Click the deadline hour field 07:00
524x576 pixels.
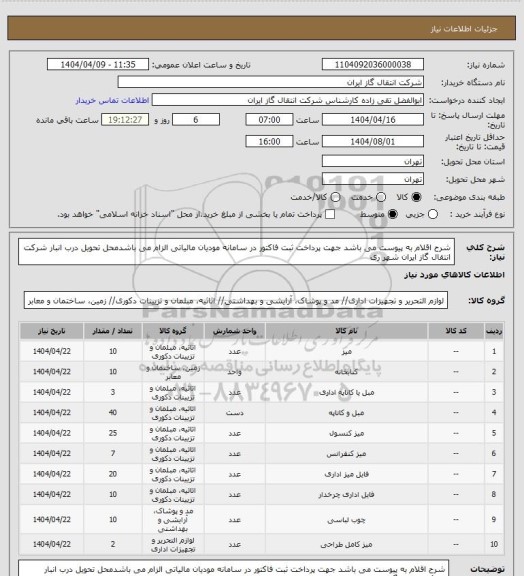pyautogui.click(x=269, y=120)
